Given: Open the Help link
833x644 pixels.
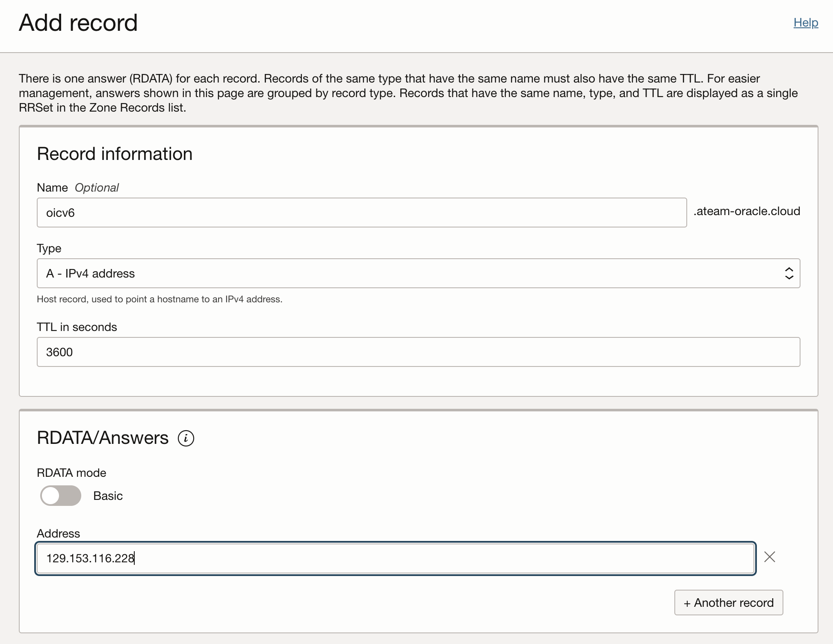Looking at the screenshot, I should [806, 23].
